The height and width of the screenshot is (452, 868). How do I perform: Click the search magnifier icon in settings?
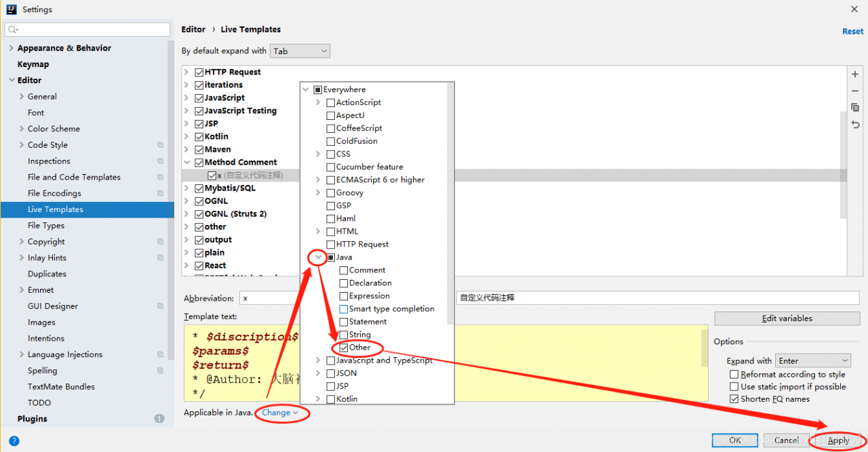14,30
